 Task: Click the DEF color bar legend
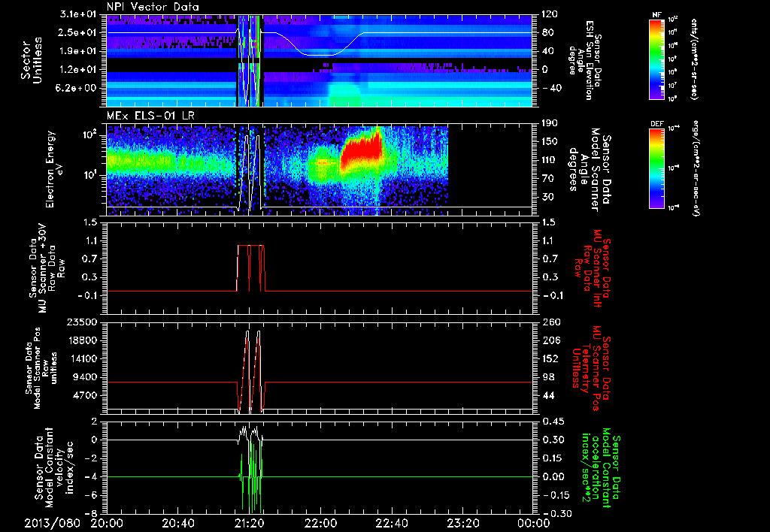click(656, 168)
